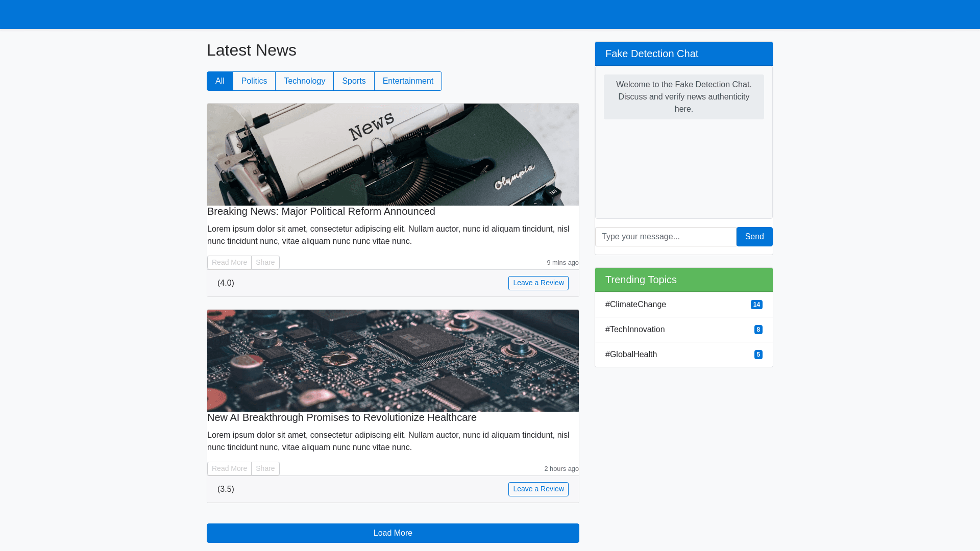980x551 pixels.
Task: Filter news by Politics
Action: [x=254, y=81]
